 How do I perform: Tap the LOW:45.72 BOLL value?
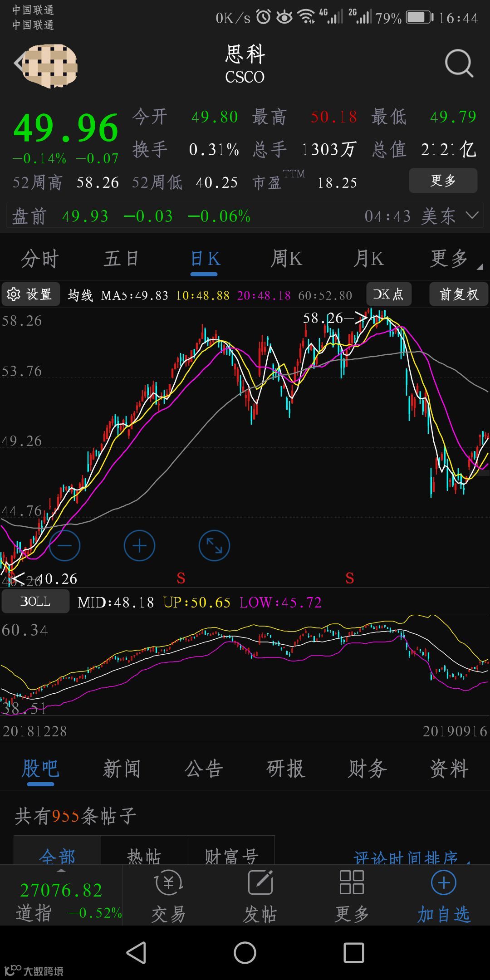[280, 603]
